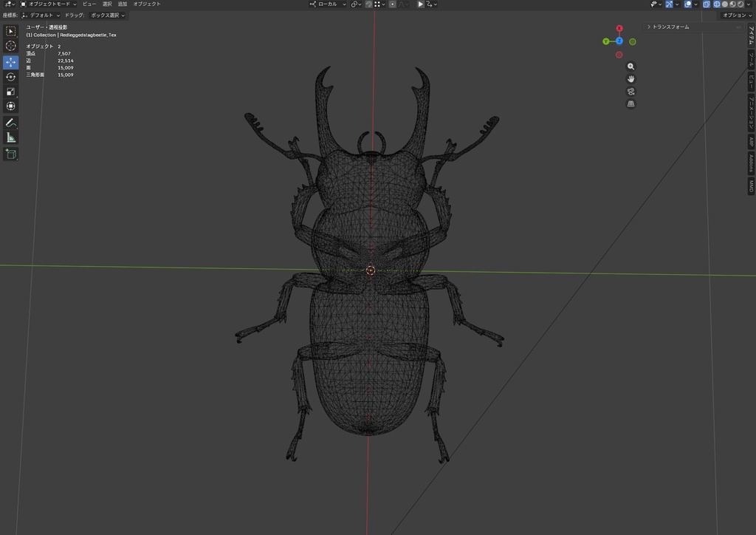
Task: Select the Select Box tool
Action: pos(10,31)
